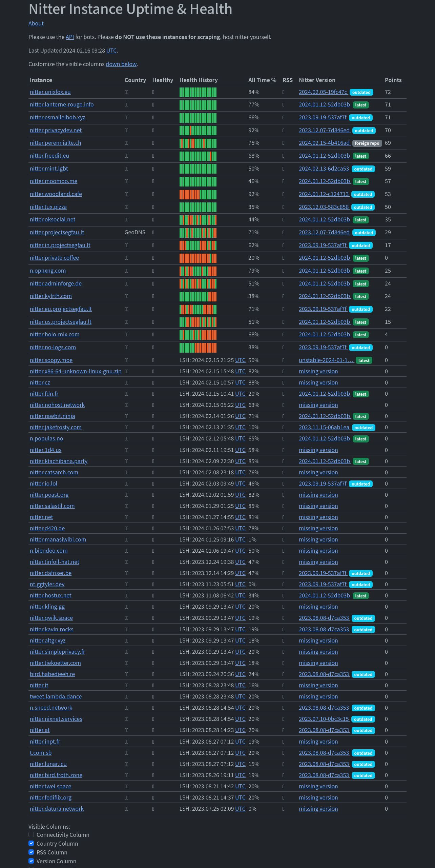Toggle the Connectivity Column checkbox
The image size is (435, 868).
[x=31, y=834]
